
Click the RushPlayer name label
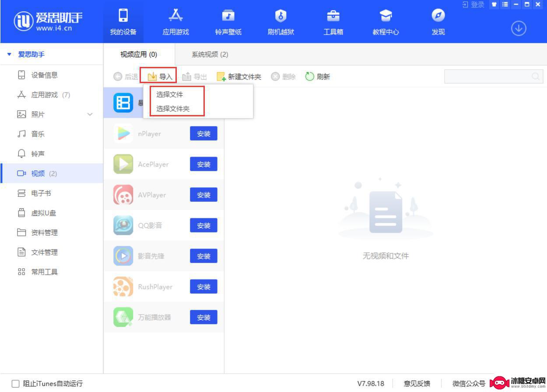(155, 287)
